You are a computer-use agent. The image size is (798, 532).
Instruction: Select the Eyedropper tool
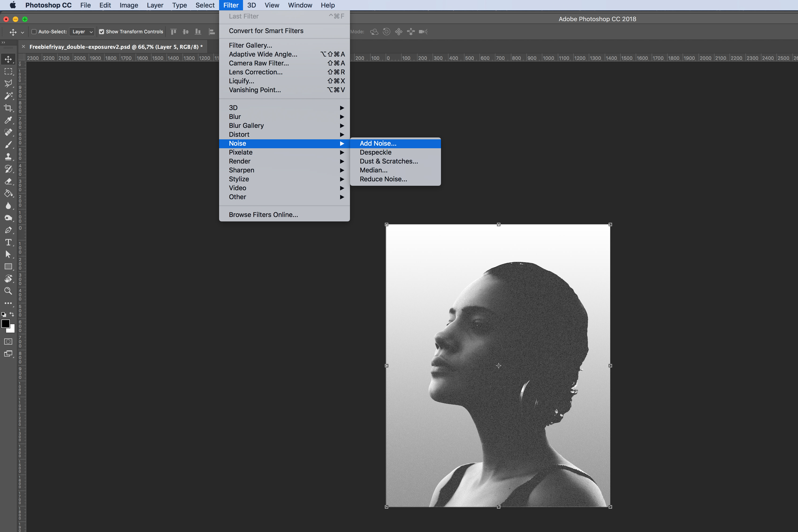tap(8, 120)
